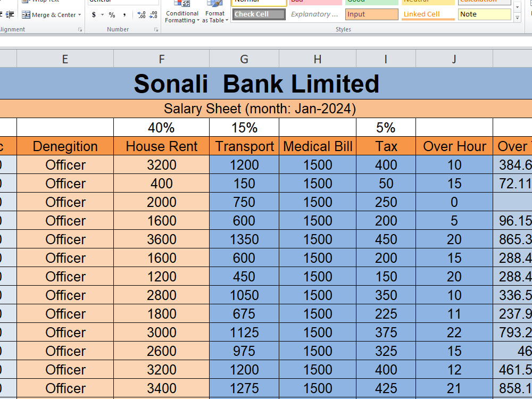Click the 15% cell above Transport

click(244, 128)
